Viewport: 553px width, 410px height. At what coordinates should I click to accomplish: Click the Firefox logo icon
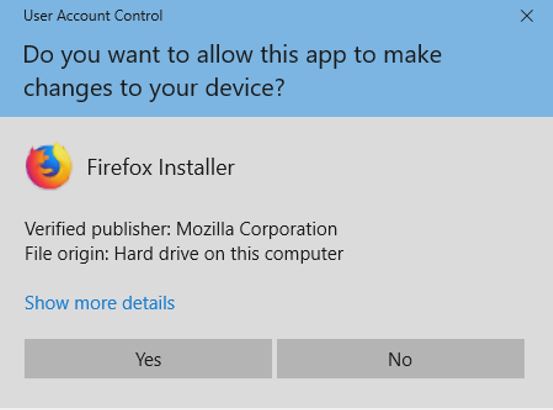point(49,166)
